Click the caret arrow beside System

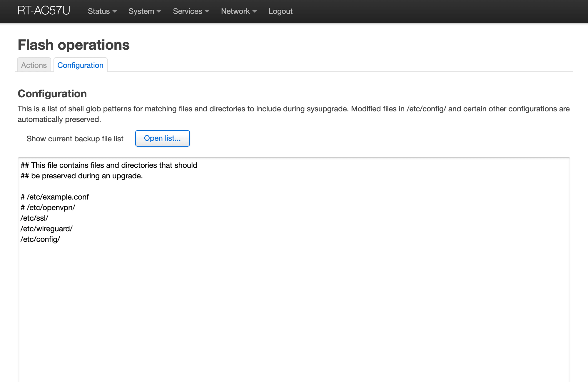click(x=159, y=11)
